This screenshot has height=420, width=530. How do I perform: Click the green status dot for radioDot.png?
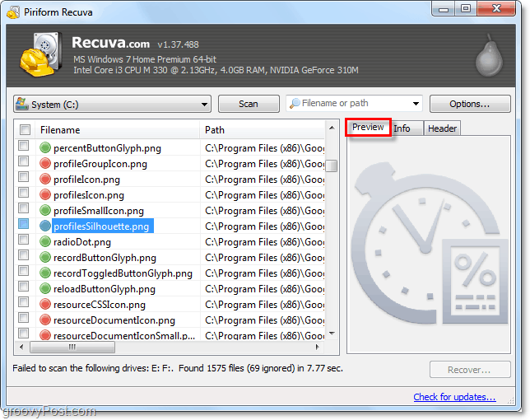[x=45, y=241]
